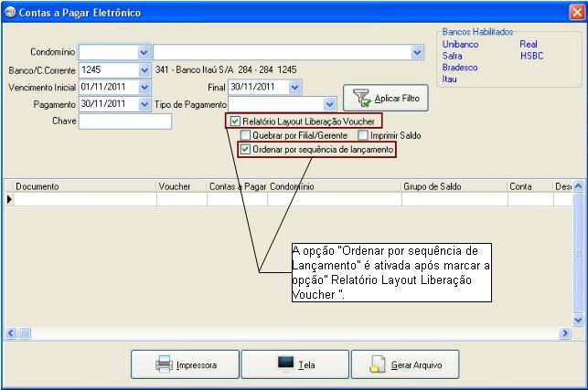588x390 pixels.
Task: Click the Impressora printer button
Action: [x=186, y=364]
